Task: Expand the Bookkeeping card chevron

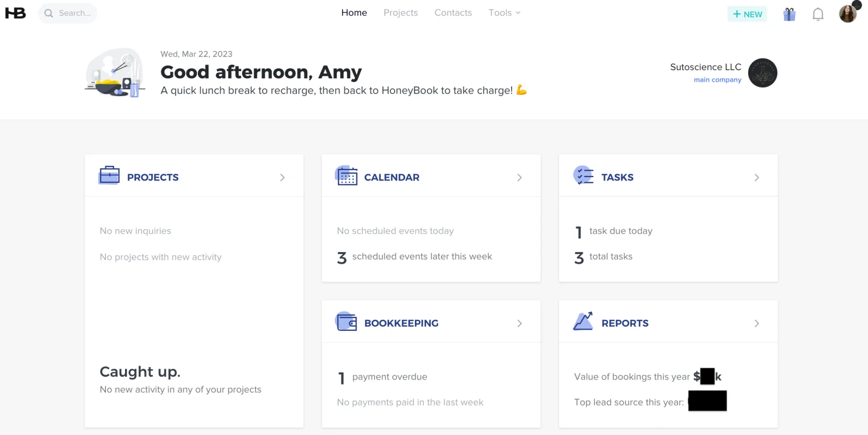Action: tap(520, 323)
